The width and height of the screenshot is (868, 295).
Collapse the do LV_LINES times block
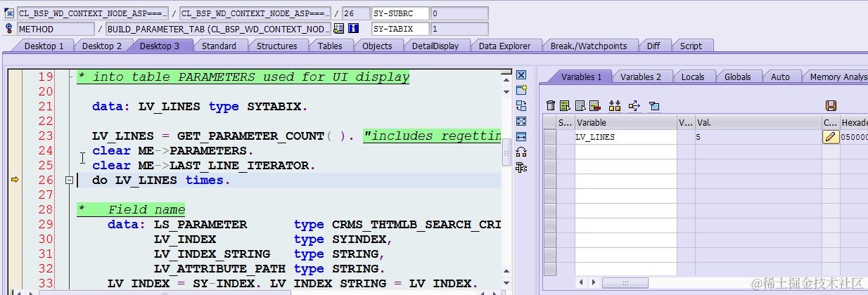[69, 181]
